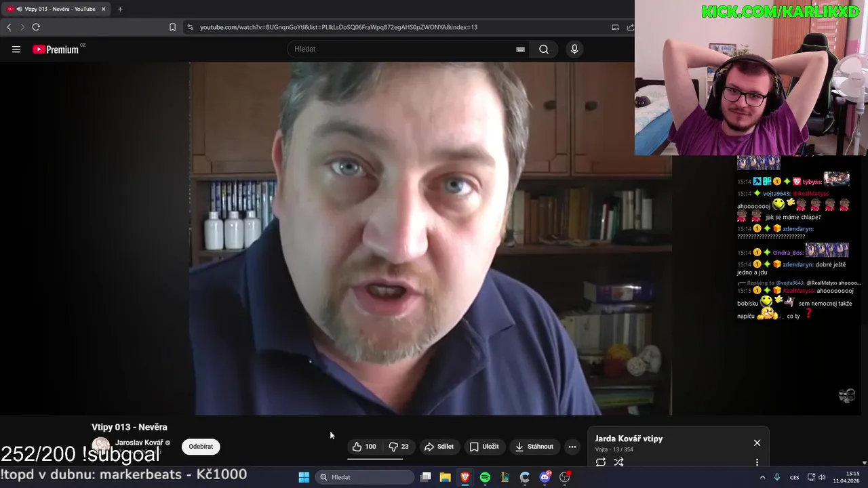Open the YouTube hamburger guide menu
The height and width of the screenshot is (488, 868).
point(16,49)
